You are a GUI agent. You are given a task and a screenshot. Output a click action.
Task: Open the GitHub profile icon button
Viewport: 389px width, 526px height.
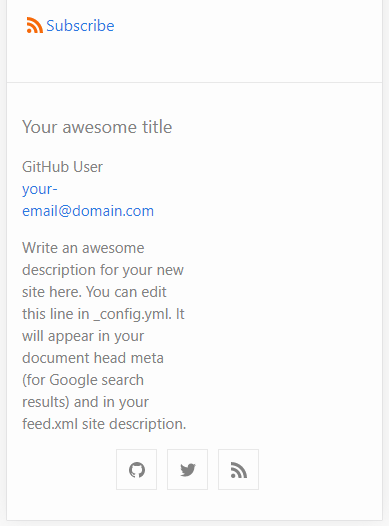tap(136, 469)
